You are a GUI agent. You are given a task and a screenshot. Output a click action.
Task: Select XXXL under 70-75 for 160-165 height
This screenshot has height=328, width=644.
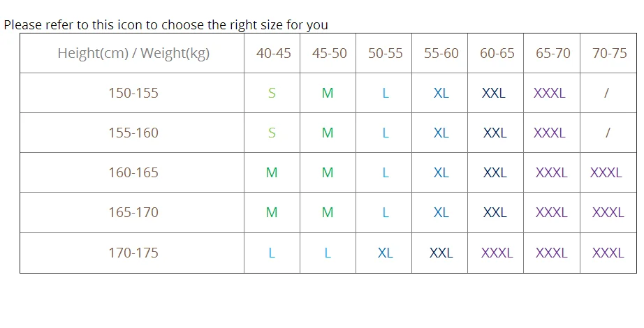tap(606, 173)
